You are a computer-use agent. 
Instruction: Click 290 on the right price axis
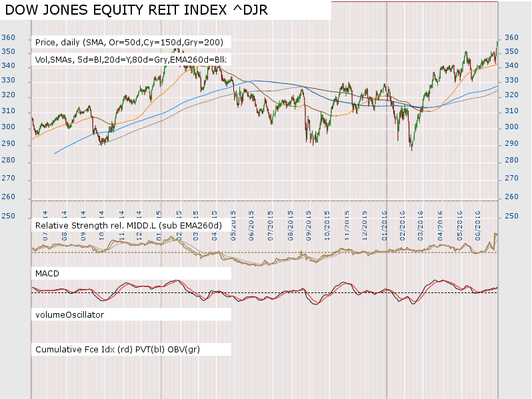click(511, 143)
